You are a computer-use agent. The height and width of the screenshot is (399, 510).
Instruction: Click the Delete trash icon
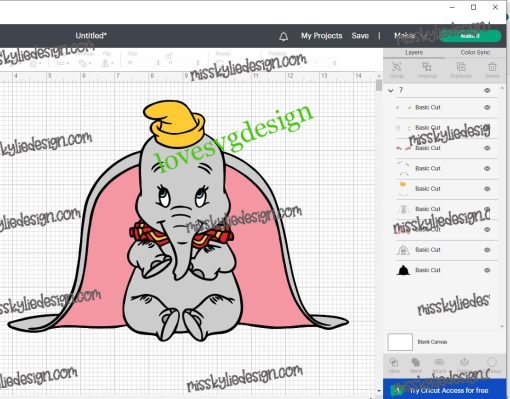[492, 67]
